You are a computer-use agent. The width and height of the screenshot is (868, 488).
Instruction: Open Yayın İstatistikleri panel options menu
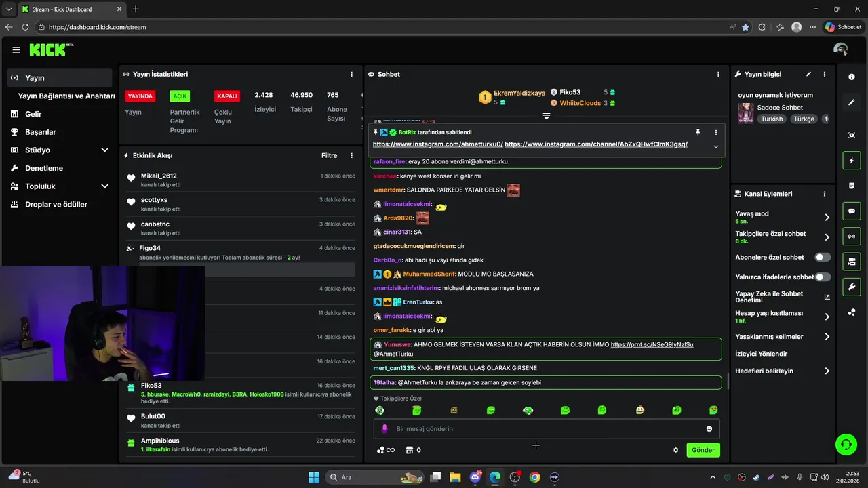[x=351, y=74]
